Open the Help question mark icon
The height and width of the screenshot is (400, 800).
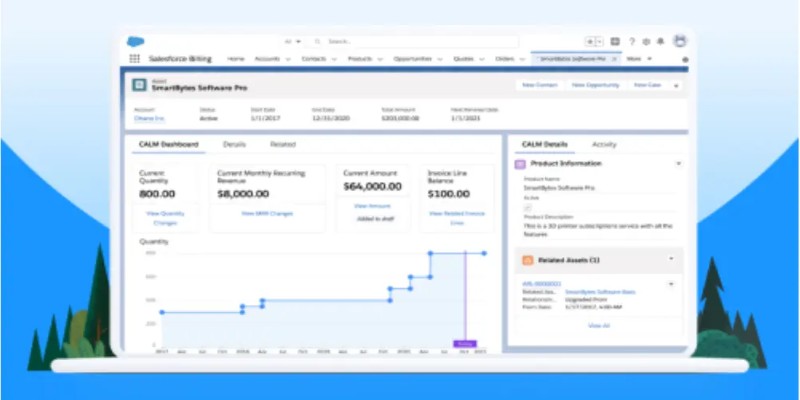point(632,42)
